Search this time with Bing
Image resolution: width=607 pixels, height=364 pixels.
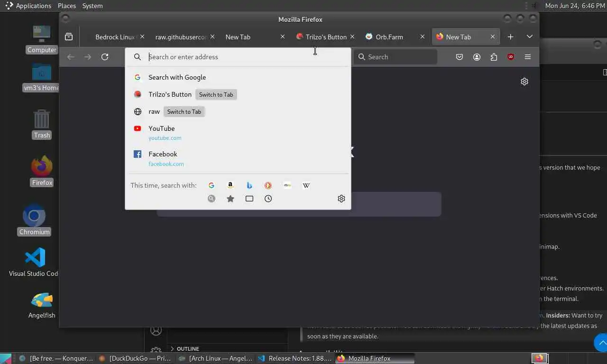pos(249,185)
